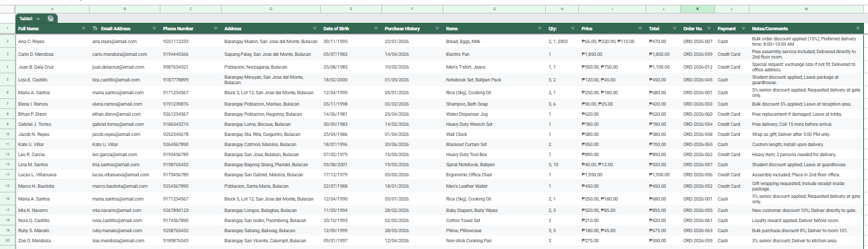Expand the Payment column dropdown
Viewport: 868px width, 249px height.
[x=743, y=29]
